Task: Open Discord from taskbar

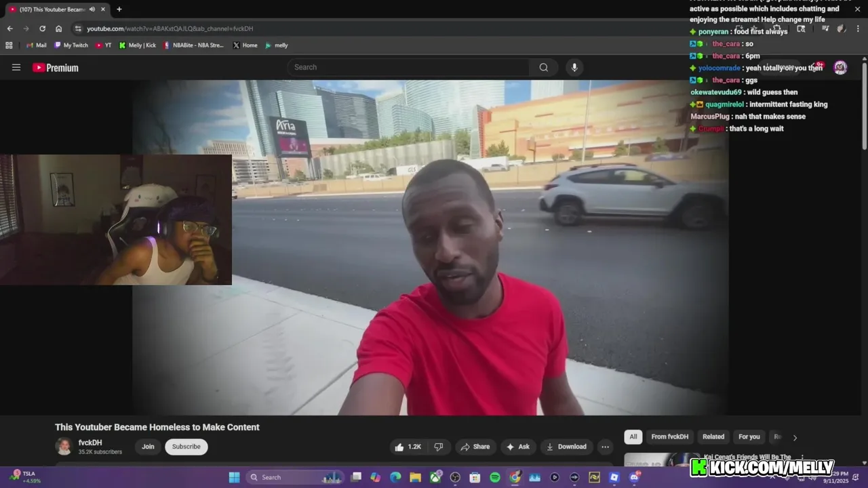Action: [634, 477]
